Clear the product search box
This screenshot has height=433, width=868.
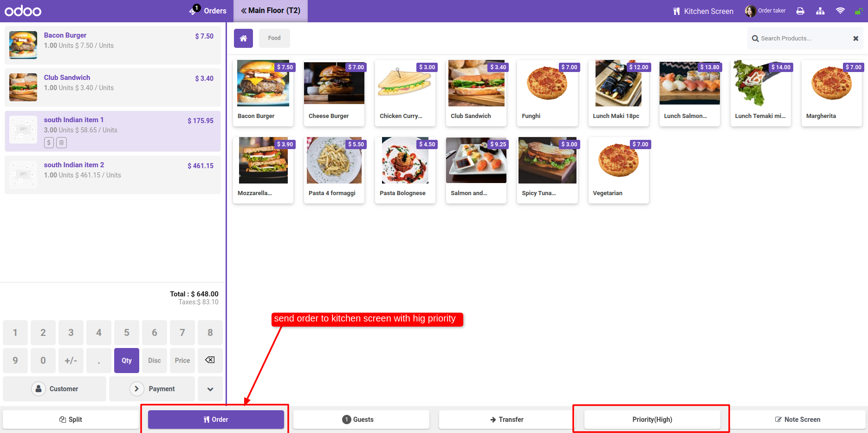click(x=855, y=39)
